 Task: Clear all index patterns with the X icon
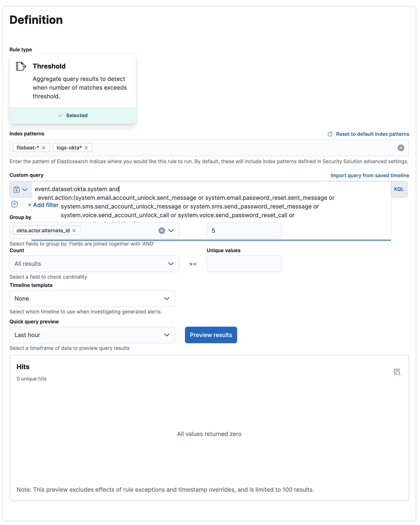[401, 148]
